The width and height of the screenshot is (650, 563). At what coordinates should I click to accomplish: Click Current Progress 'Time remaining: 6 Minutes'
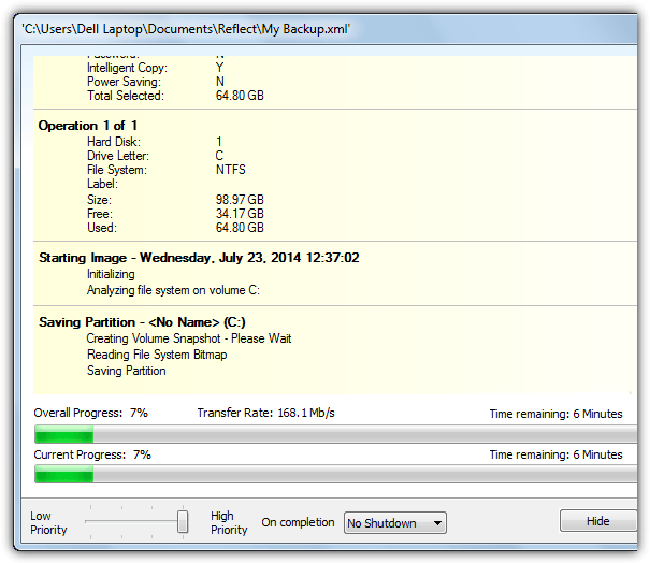pyautogui.click(x=556, y=455)
